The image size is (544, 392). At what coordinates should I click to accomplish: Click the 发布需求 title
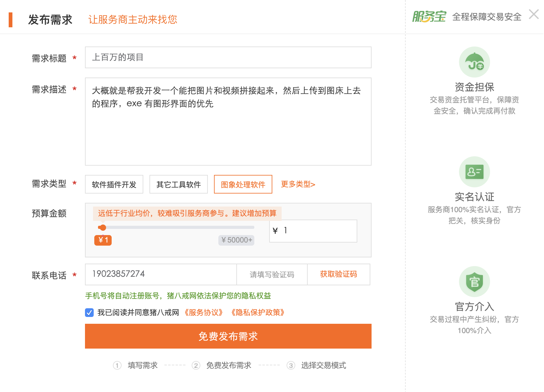tap(50, 20)
